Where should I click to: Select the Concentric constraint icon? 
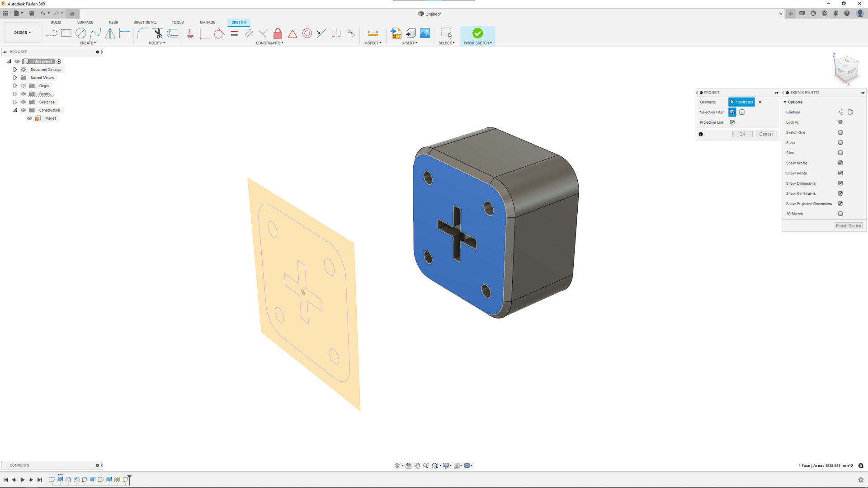coord(307,33)
